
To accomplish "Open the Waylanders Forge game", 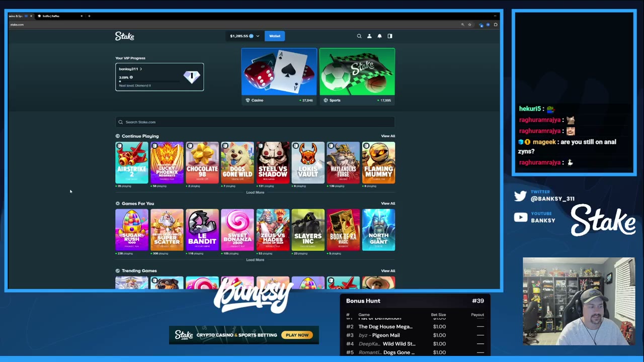I will pos(343,163).
